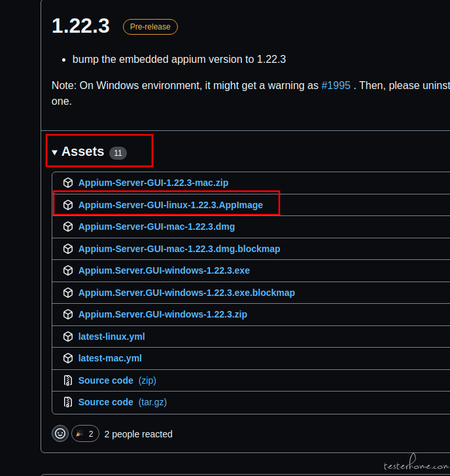
Task: Download Source code (tar.gz)
Action: click(122, 402)
